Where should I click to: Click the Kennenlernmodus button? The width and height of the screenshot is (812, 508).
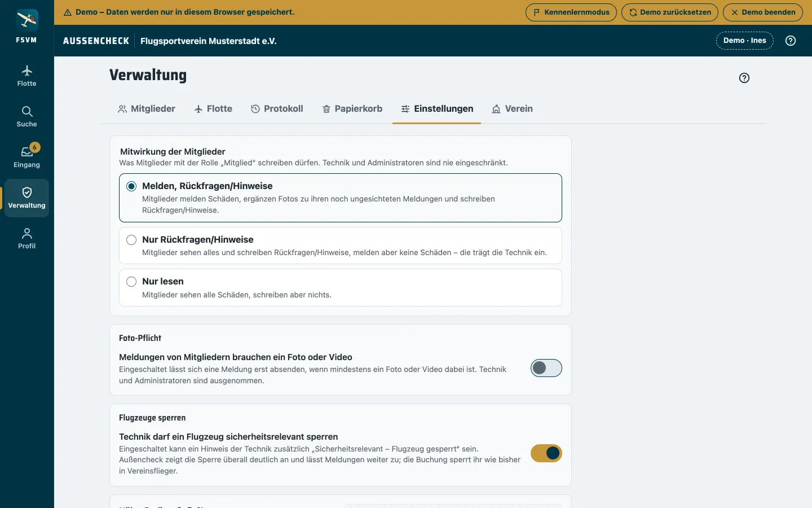pos(571,12)
